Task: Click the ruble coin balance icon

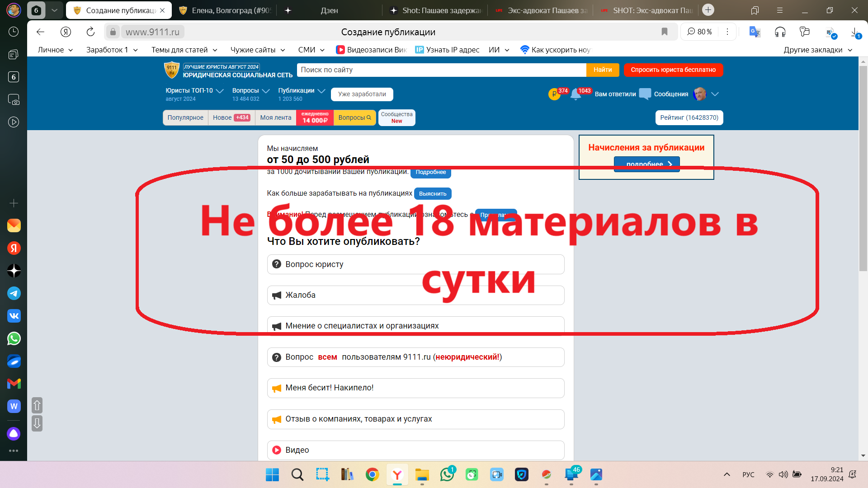Action: pyautogui.click(x=554, y=94)
